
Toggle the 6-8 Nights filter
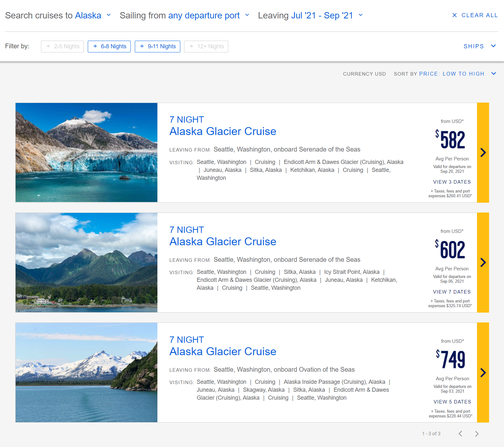109,46
